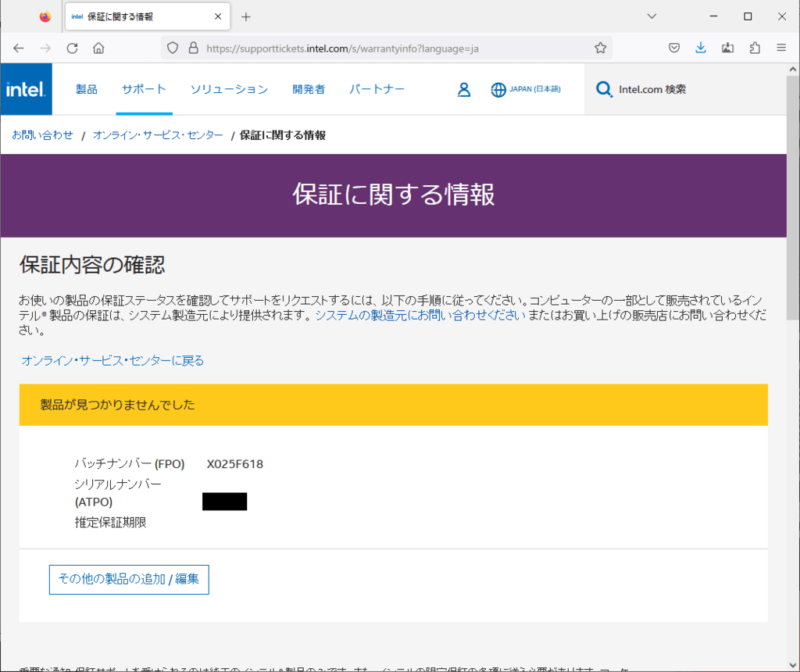
Task: Click the バッチナンバー (FPO) label
Action: (x=130, y=464)
